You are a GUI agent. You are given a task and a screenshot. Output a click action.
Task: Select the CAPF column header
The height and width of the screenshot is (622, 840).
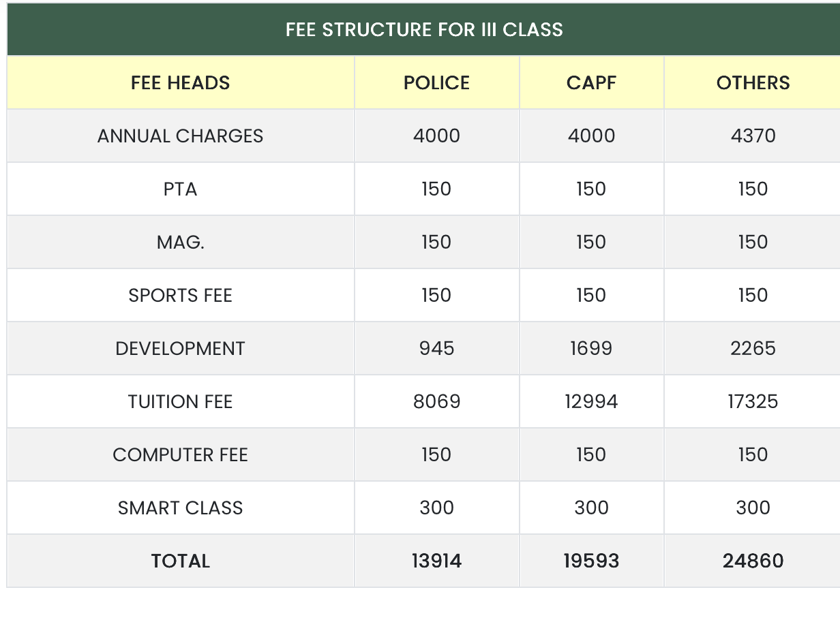[x=591, y=83]
